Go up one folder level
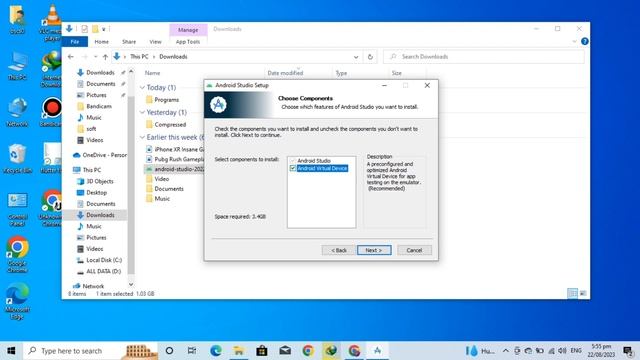The height and width of the screenshot is (360, 640). [x=105, y=57]
